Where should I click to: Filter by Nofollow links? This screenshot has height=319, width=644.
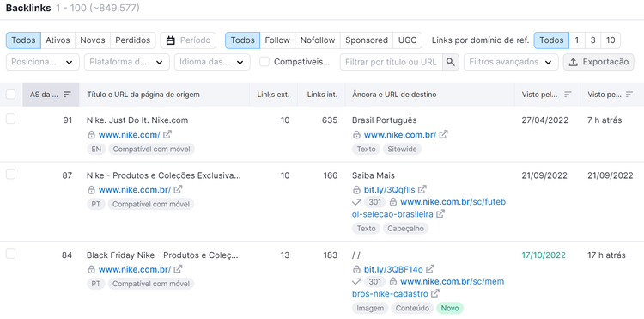[x=318, y=40]
